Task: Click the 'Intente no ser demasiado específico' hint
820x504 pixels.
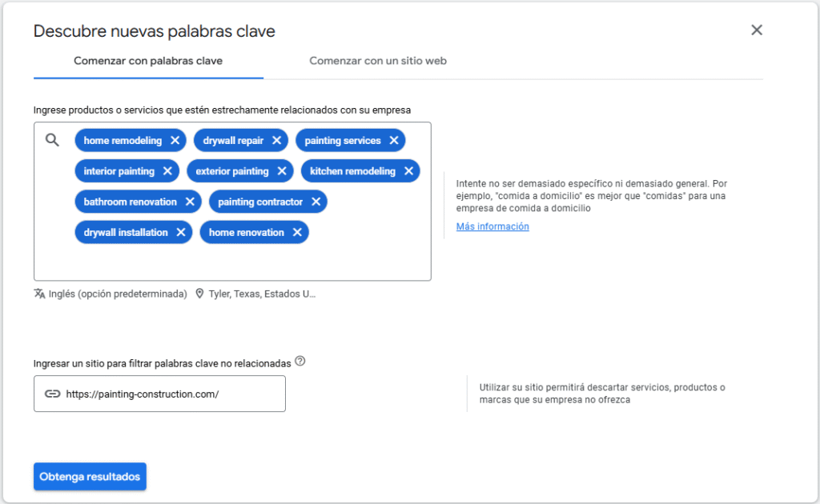Action: [592, 196]
